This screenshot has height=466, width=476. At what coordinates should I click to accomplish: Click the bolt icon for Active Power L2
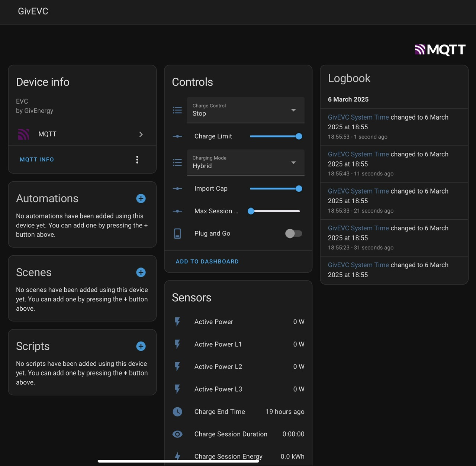click(177, 367)
